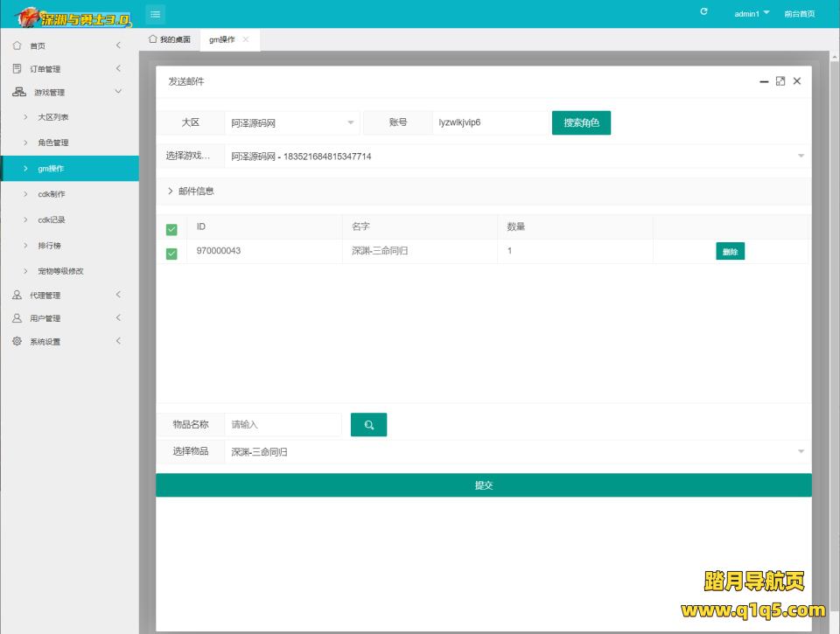Image resolution: width=840 pixels, height=634 pixels.
Task: Click the magnifier search item button
Action: pyautogui.click(x=368, y=425)
